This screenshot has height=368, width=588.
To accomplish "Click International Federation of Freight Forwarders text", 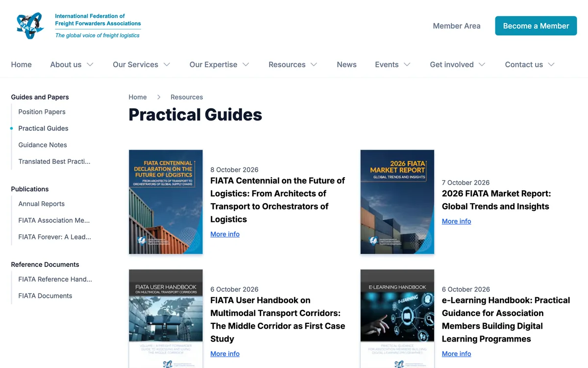I will click(x=98, y=20).
